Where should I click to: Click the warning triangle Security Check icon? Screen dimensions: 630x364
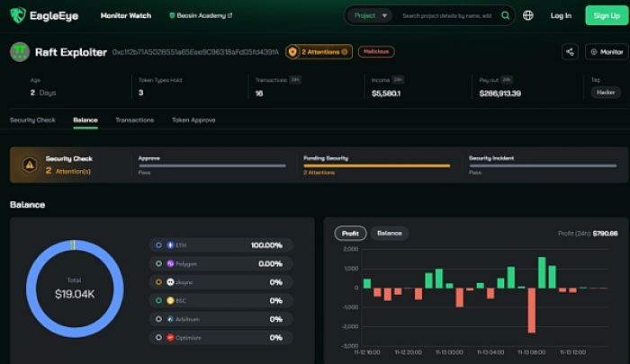click(30, 164)
